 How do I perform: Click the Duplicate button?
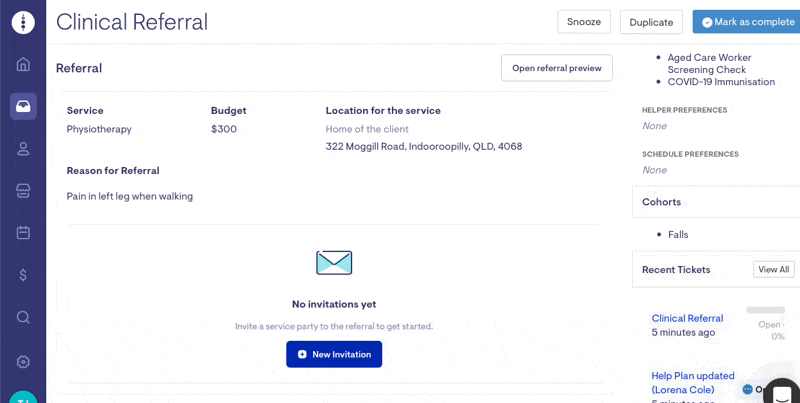click(x=651, y=22)
